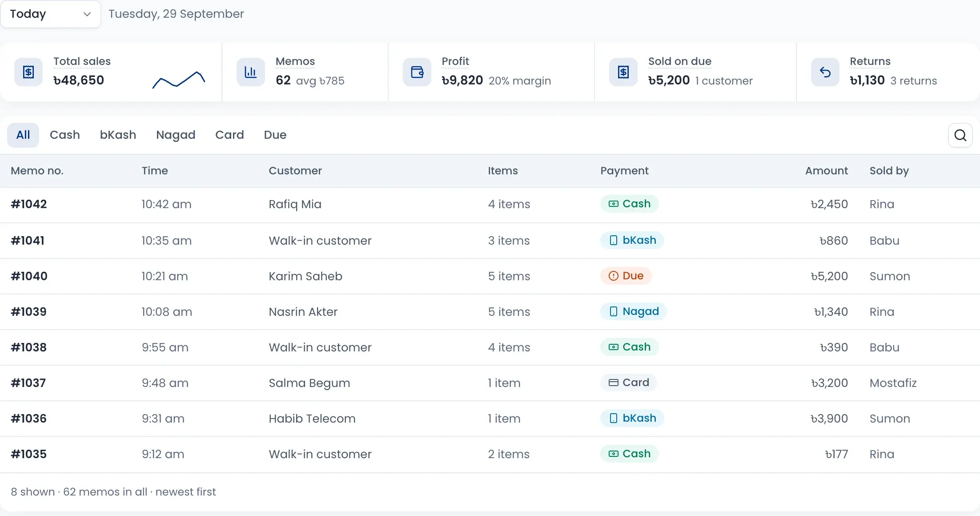Viewport: 980px width, 516px height.
Task: Click the Sold on due receipt icon
Action: [x=623, y=72]
